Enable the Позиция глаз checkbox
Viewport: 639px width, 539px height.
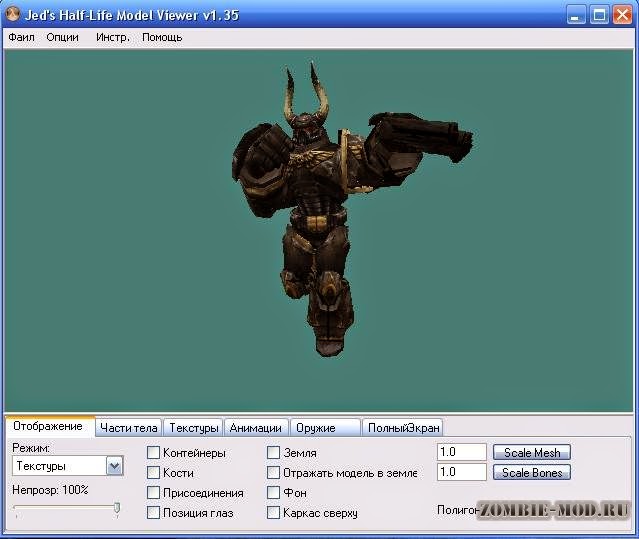[x=153, y=513]
